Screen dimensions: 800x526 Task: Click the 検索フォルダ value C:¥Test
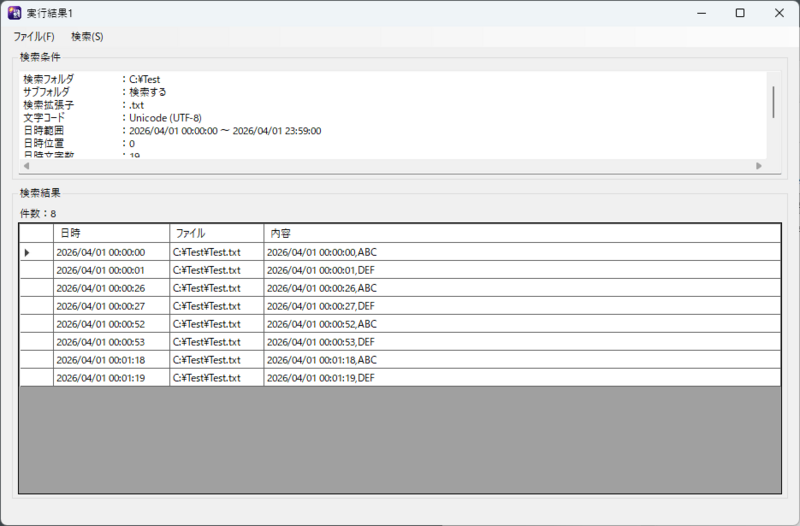click(144, 79)
